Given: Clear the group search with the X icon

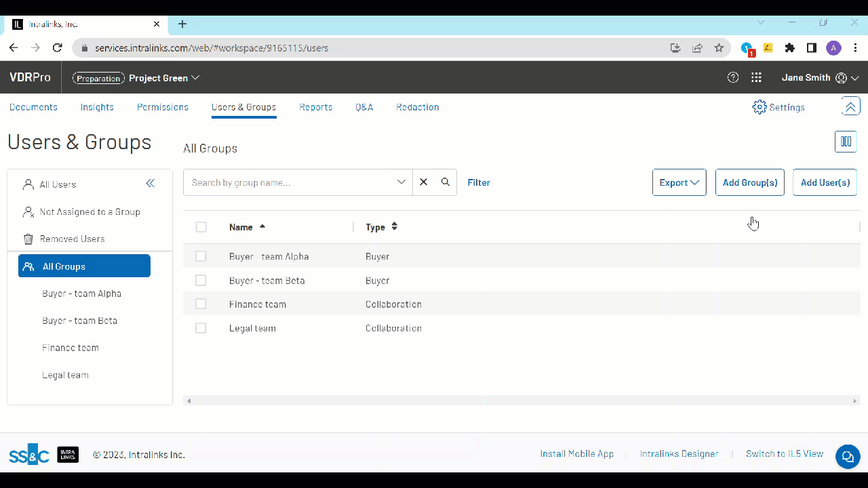Looking at the screenshot, I should tap(424, 182).
